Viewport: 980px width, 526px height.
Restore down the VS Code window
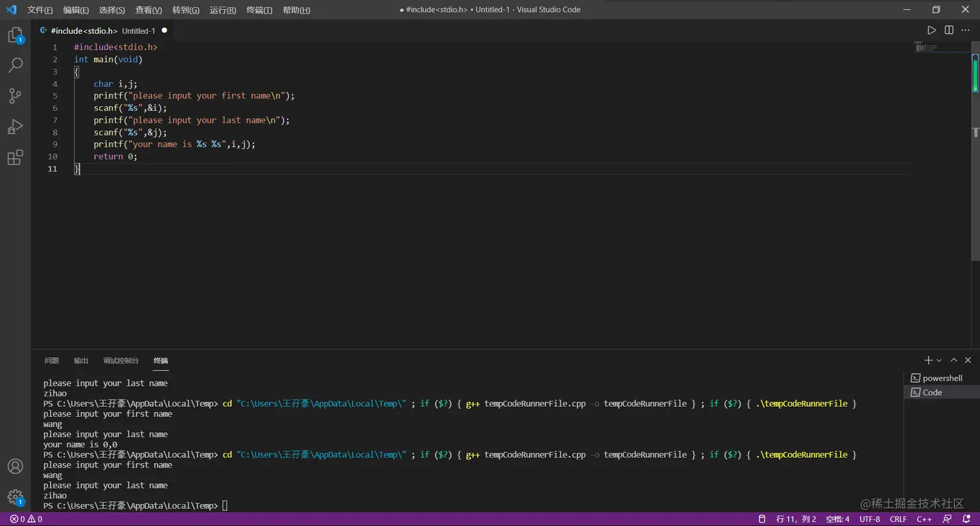click(x=936, y=10)
